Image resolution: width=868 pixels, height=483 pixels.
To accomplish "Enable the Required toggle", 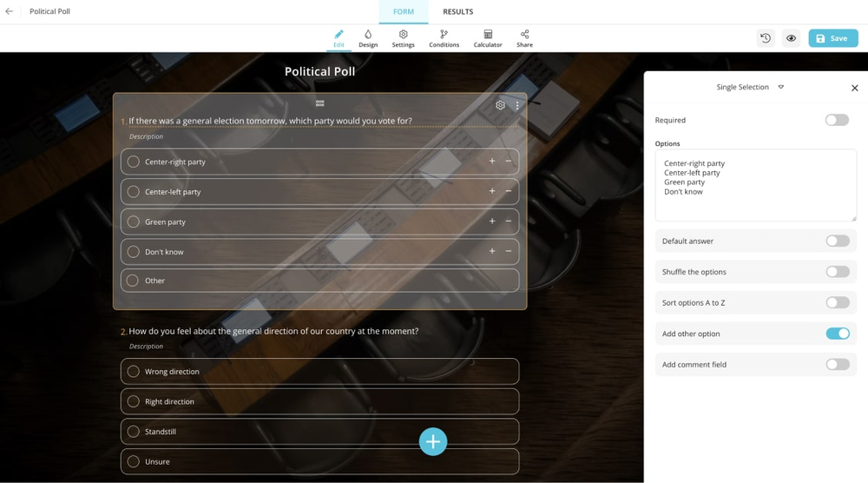I will (837, 120).
